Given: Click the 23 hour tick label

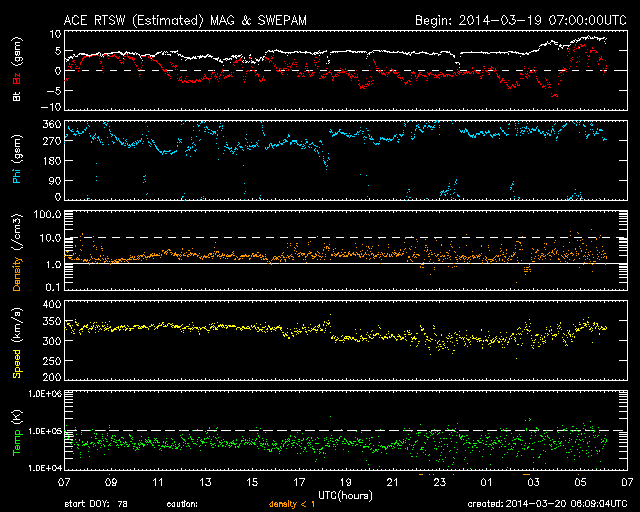Looking at the screenshot, I should pos(439,482).
